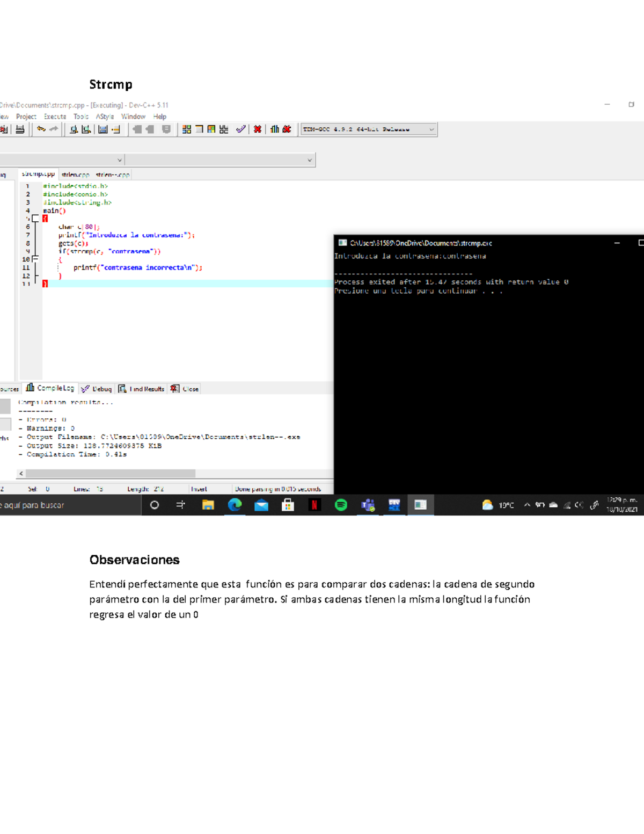The width and height of the screenshot is (644, 834).
Task: Click the Save file icon on the toolbar
Action: pyautogui.click(x=103, y=129)
